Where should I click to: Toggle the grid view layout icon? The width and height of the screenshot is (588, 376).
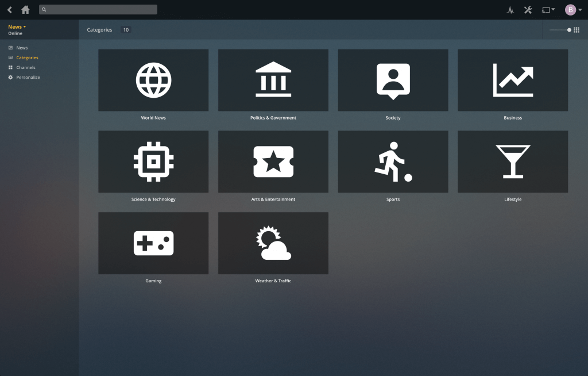(x=577, y=30)
